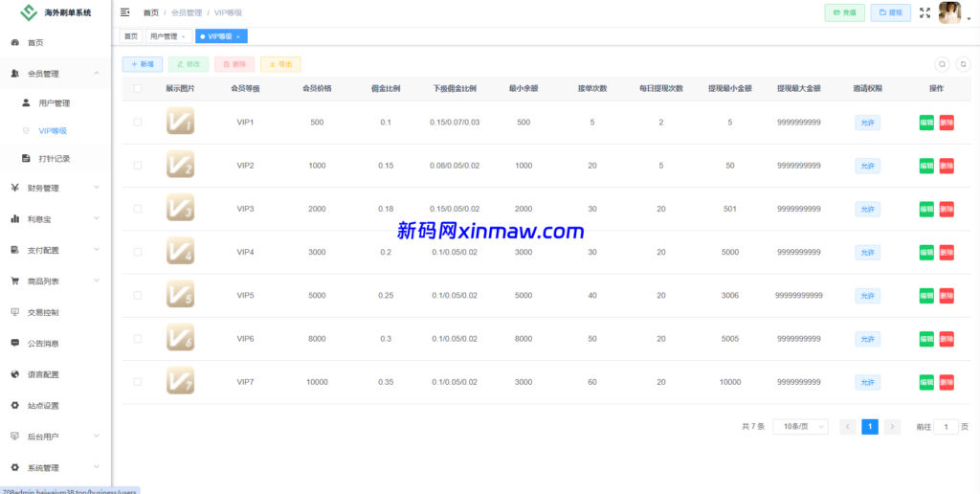Click the 新增 add button
The image size is (980, 494).
[x=143, y=64]
